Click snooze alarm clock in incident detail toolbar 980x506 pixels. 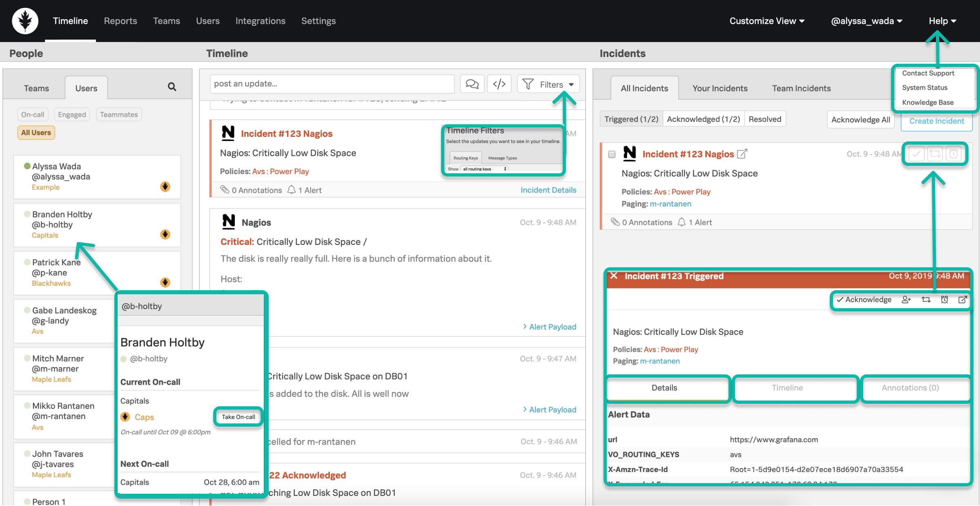coord(944,300)
